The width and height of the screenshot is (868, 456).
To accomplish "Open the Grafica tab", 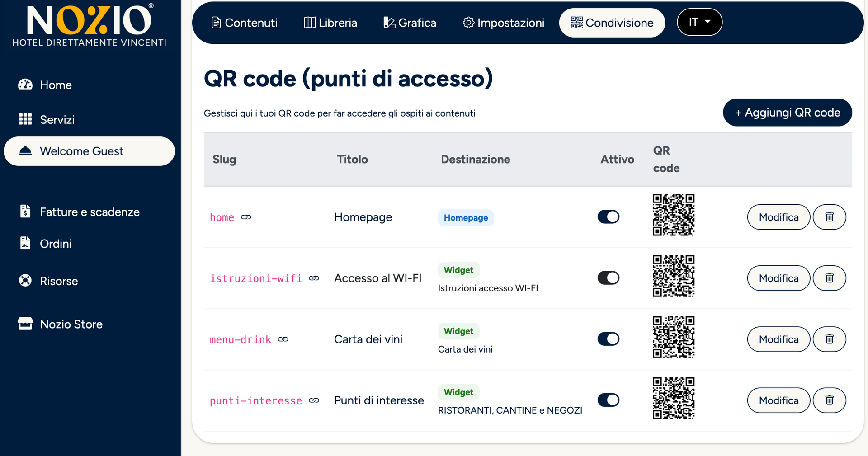I will pos(410,23).
